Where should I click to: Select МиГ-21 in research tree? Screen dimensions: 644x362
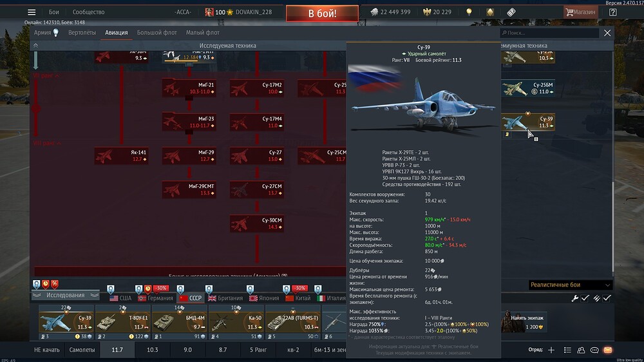point(189,88)
